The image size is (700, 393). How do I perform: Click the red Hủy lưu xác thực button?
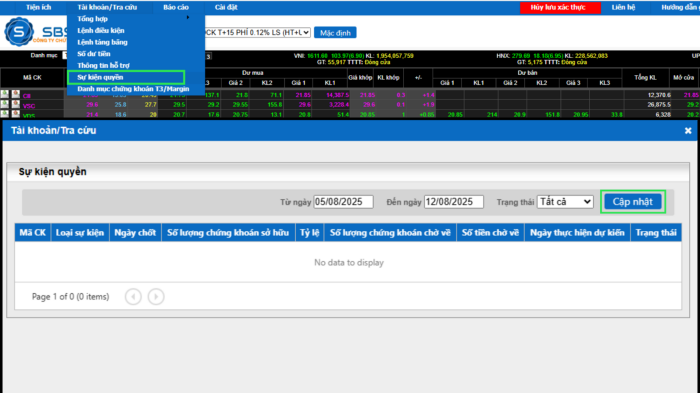(x=560, y=7)
